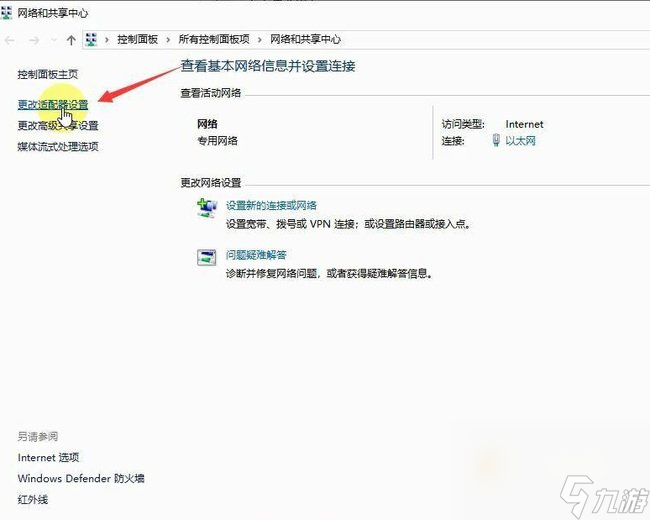Click the 专用网络 text

coord(217,141)
